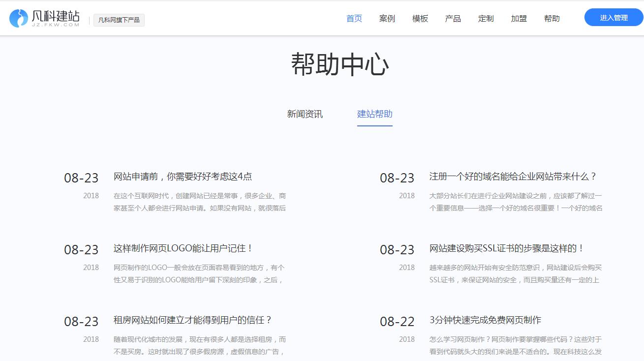The width and height of the screenshot is (644, 361).
Task: Open the 模板 navigation item
Action: [x=420, y=19]
